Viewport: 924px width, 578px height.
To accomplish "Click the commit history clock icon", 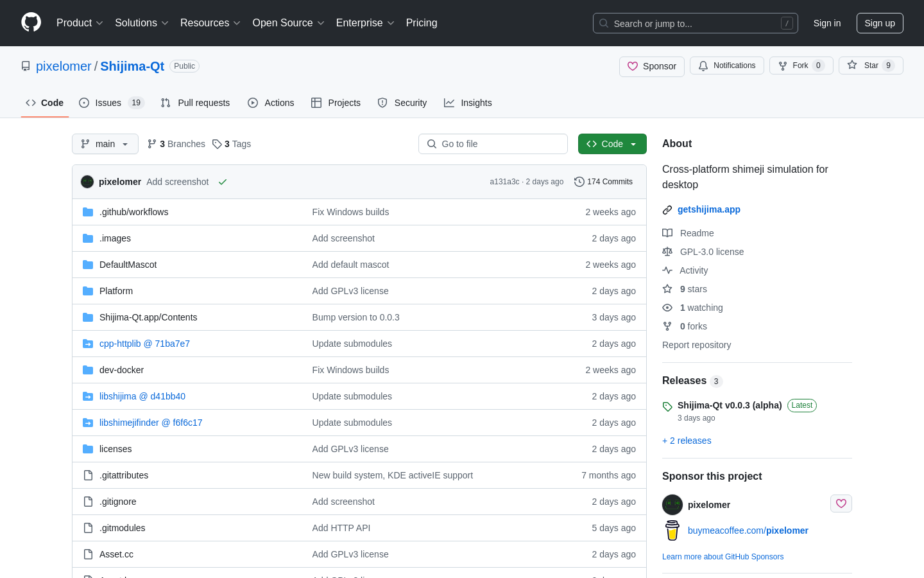I will point(579,182).
